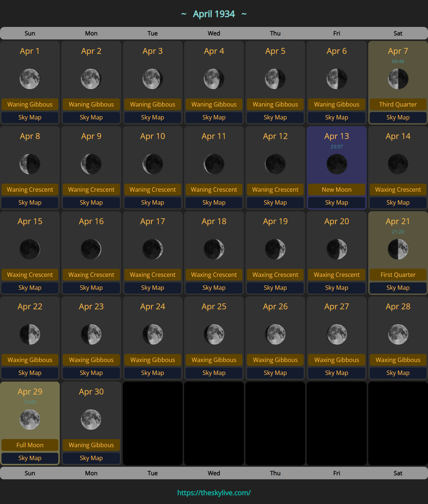
Task: Click the Waning Crescent label on Apr 8
Action: click(30, 190)
